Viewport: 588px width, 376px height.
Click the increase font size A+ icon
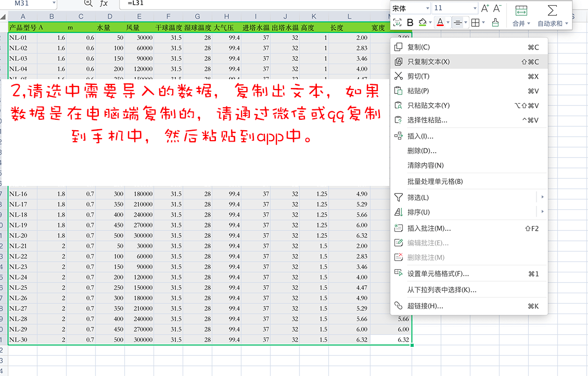[485, 8]
